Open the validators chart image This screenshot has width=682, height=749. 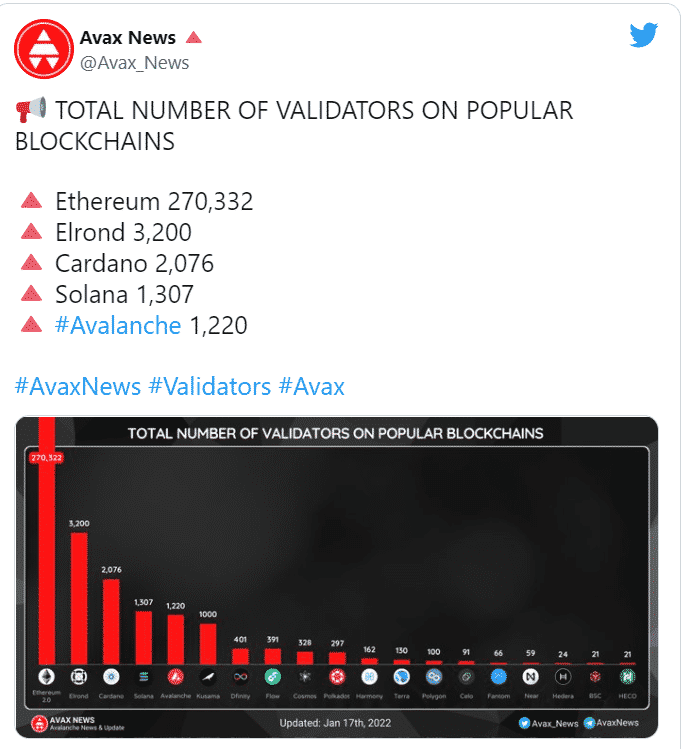[x=337, y=577]
